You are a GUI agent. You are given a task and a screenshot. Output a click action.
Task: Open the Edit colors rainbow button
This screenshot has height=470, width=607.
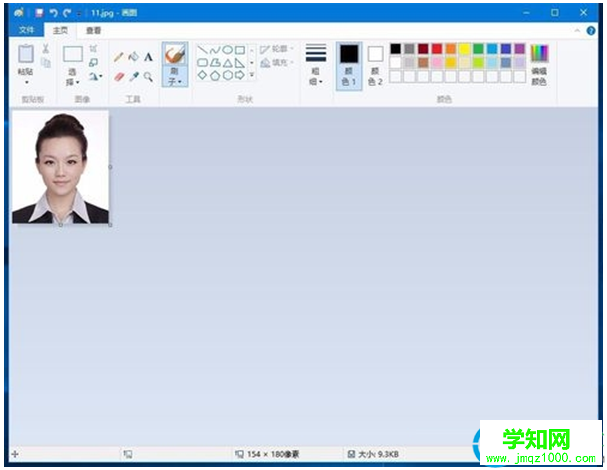tap(539, 65)
